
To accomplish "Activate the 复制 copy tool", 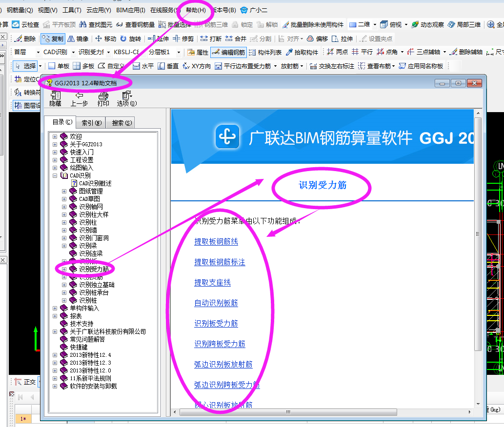I will click(53, 39).
